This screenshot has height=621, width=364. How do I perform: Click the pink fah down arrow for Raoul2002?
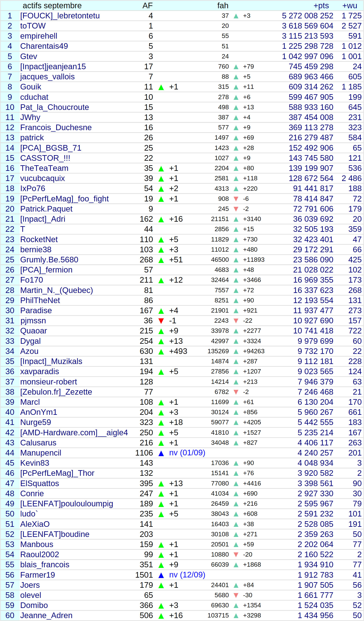point(236,555)
